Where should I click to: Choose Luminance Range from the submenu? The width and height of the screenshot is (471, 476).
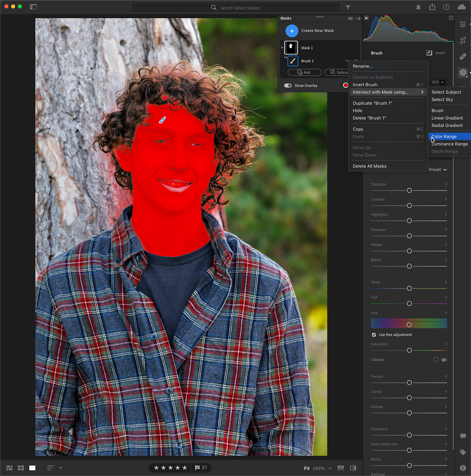point(449,144)
